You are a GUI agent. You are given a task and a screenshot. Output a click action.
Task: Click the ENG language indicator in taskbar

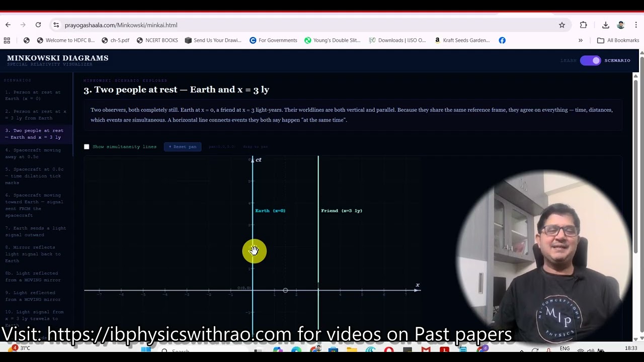tap(565, 348)
